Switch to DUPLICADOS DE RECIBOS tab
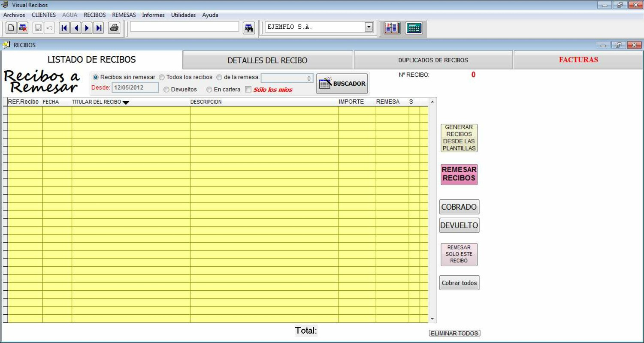Image resolution: width=644 pixels, height=343 pixels. coord(433,60)
